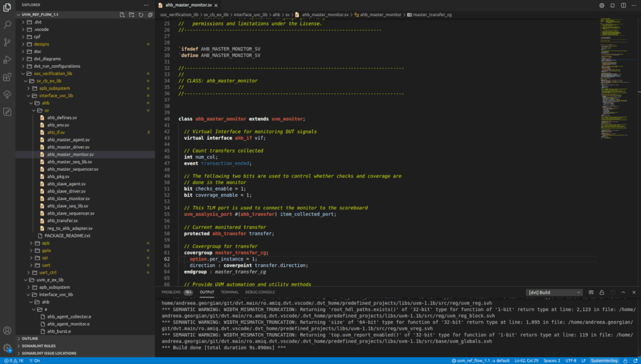Switch to the TERMINAL tab
This screenshot has height=364, width=641.
pyautogui.click(x=229, y=292)
